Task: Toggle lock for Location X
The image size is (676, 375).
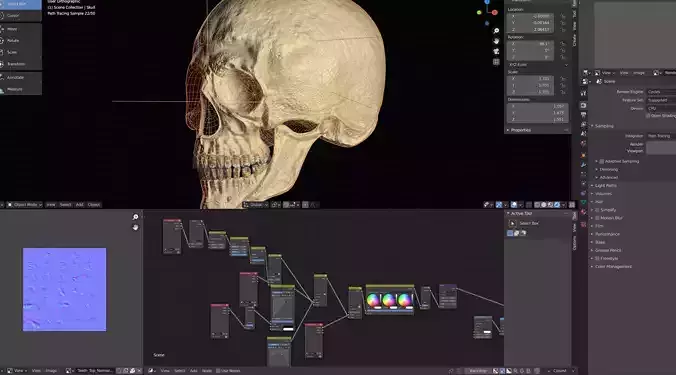Action: point(563,16)
